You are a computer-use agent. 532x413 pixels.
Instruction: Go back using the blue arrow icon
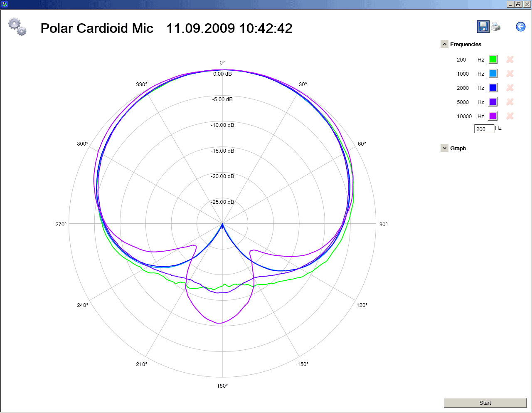[520, 27]
